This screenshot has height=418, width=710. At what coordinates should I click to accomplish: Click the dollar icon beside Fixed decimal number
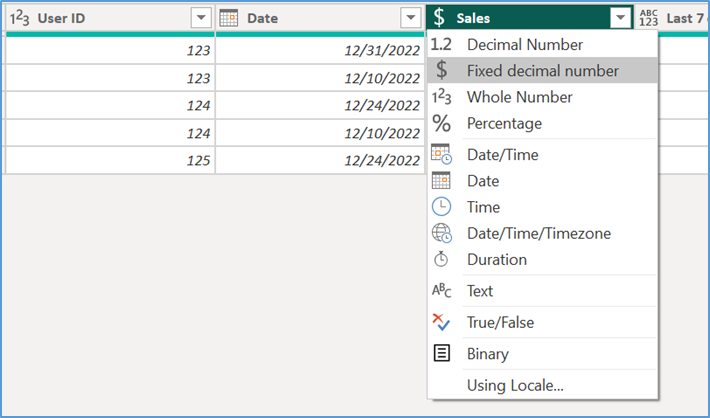[x=441, y=70]
